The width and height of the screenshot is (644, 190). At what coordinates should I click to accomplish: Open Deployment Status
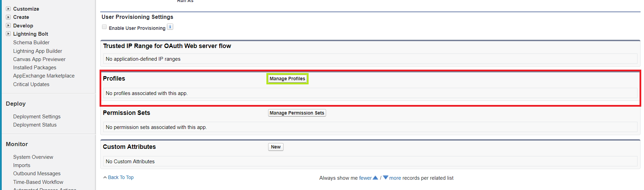tap(35, 125)
